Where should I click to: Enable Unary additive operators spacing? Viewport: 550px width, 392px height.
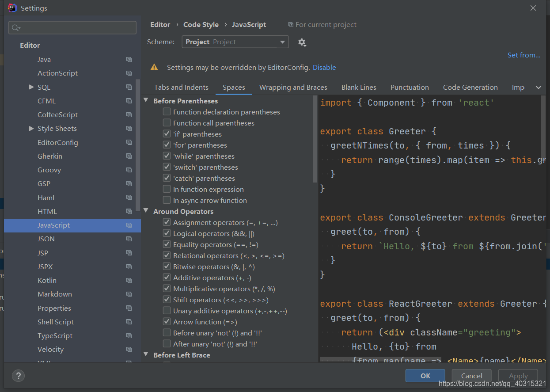[167, 311]
